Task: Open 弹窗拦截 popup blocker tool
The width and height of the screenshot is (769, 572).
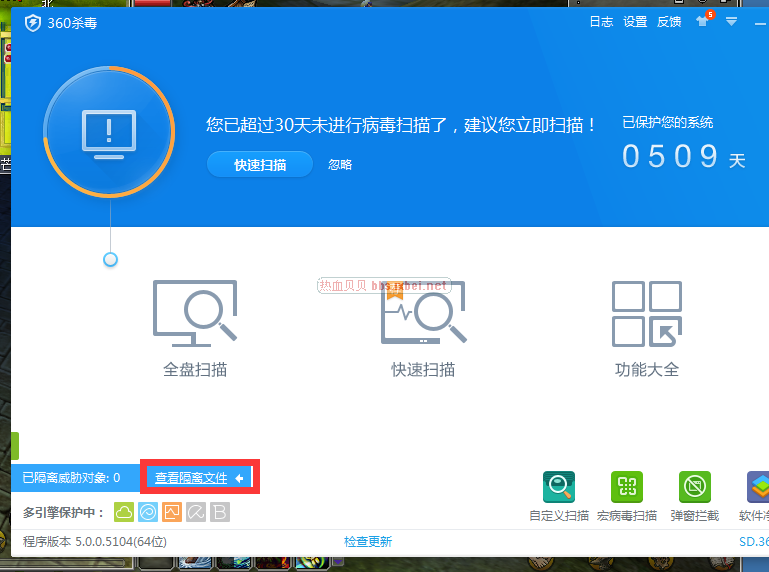Action: click(x=694, y=487)
